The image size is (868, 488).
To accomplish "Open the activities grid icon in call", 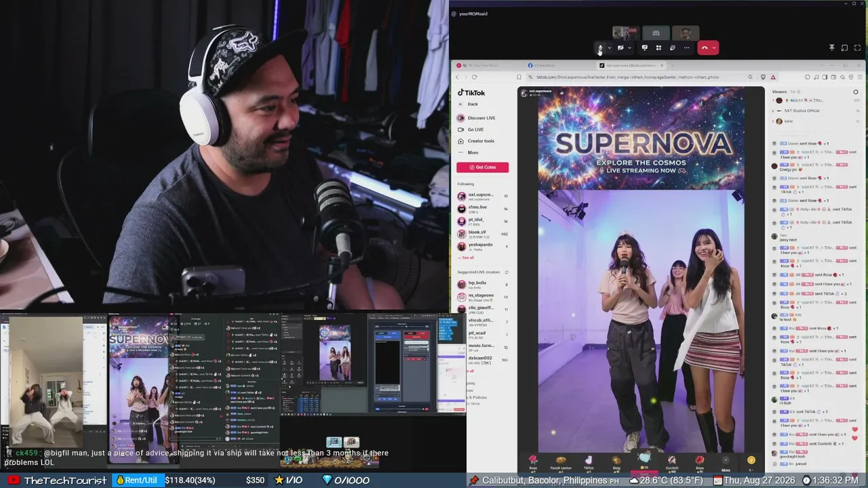I will pyautogui.click(x=658, y=48).
